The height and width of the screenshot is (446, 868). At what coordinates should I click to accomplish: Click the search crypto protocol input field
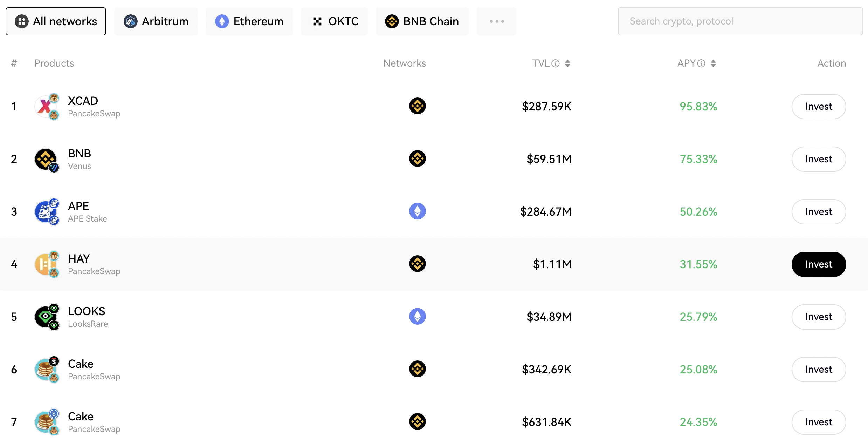pos(741,21)
